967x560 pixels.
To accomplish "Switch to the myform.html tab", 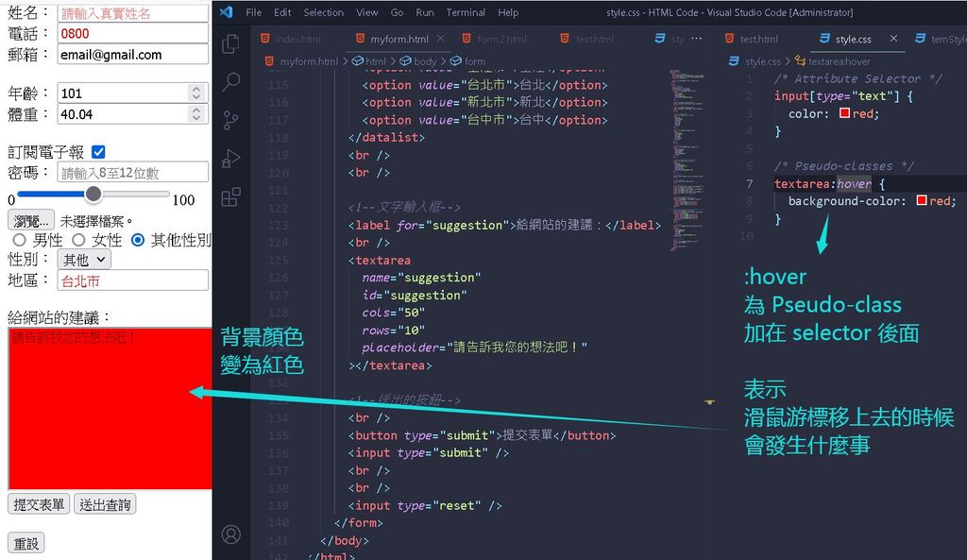I will (x=399, y=39).
